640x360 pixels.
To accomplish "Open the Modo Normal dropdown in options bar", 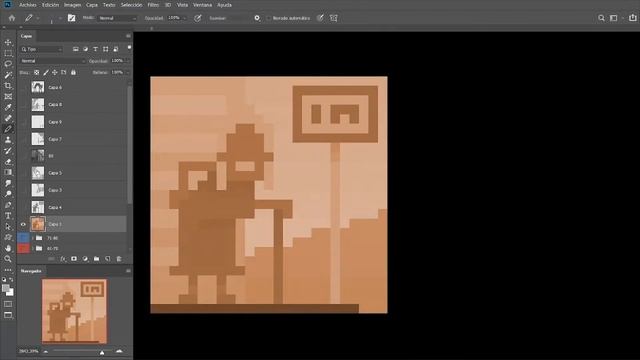I will click(x=117, y=18).
